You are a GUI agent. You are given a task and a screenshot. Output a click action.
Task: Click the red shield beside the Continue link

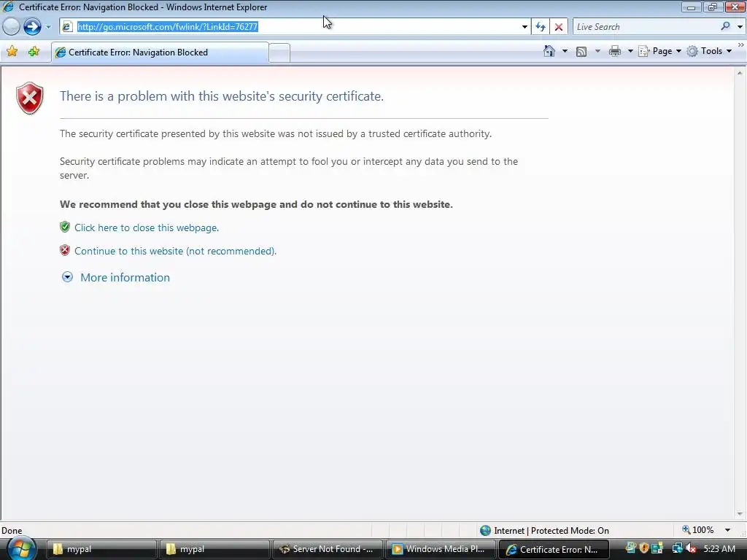(65, 250)
